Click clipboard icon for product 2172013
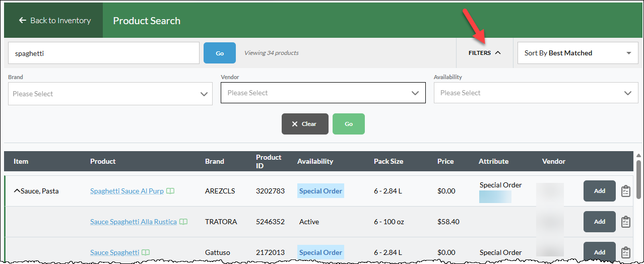 (626, 252)
